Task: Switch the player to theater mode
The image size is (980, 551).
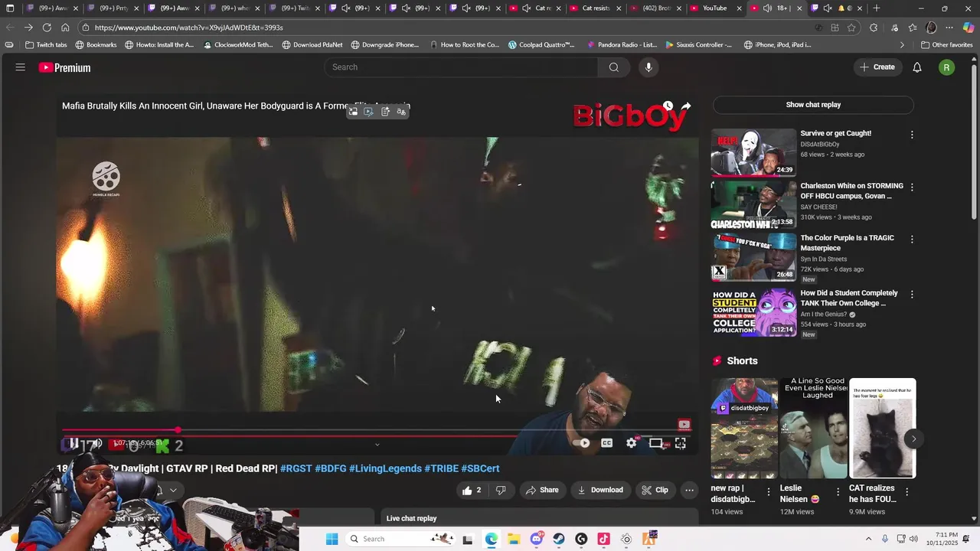Action: click(656, 443)
